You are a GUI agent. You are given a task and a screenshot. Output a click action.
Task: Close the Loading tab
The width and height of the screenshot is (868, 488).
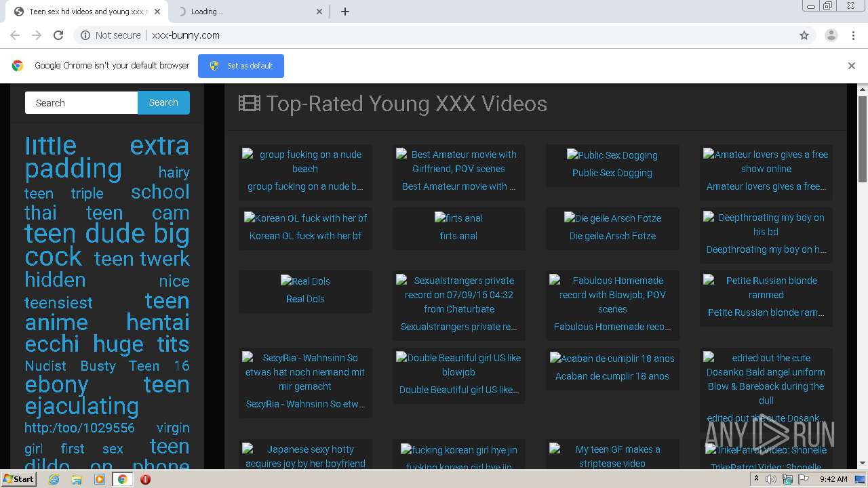pos(320,12)
